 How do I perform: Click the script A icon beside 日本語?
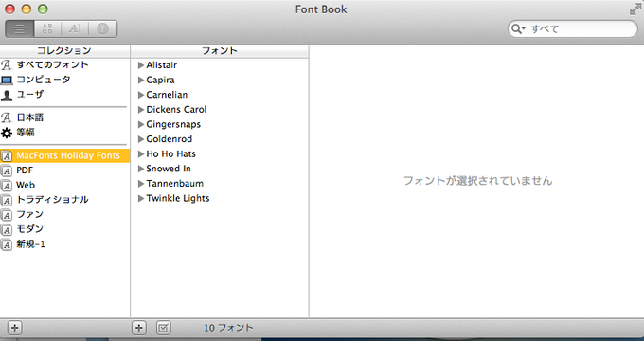(7, 117)
